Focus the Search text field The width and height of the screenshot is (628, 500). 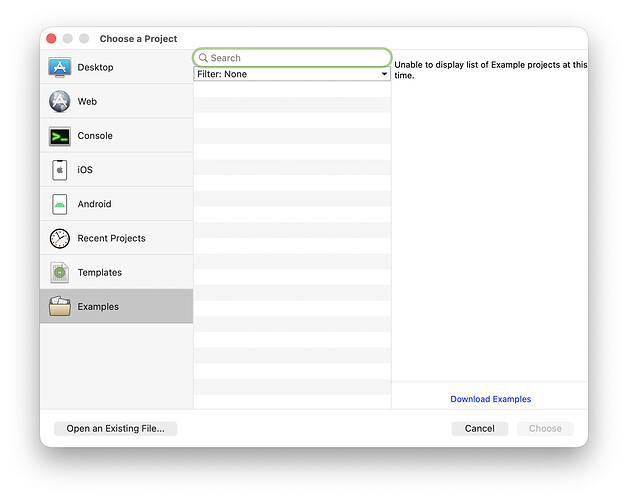click(x=295, y=58)
